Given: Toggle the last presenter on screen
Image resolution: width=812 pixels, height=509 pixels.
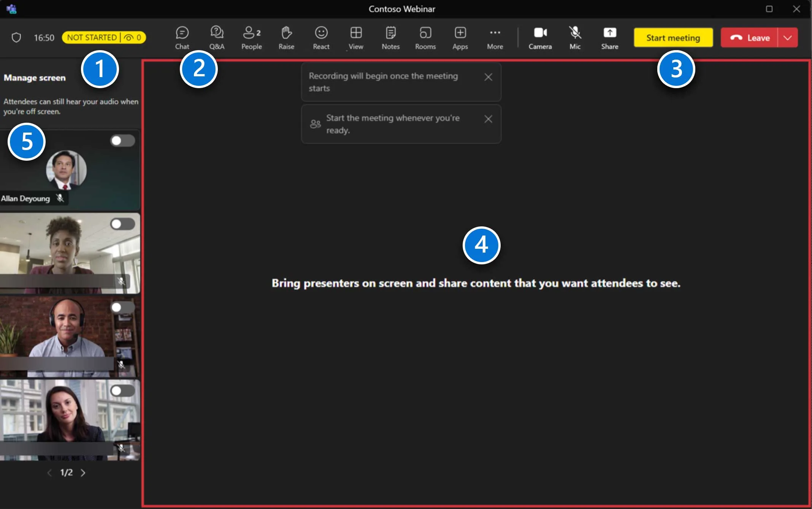Looking at the screenshot, I should coord(122,390).
